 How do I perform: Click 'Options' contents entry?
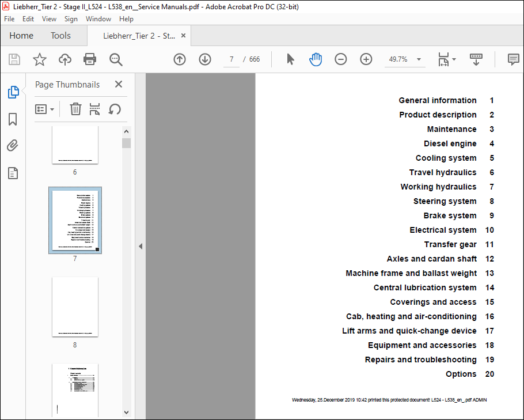click(461, 374)
